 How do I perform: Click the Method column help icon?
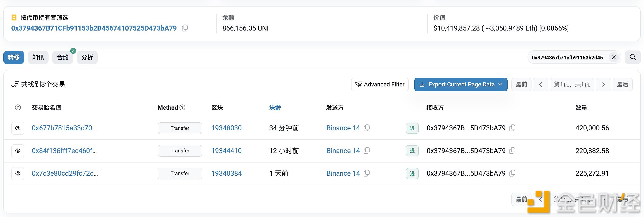(x=183, y=108)
